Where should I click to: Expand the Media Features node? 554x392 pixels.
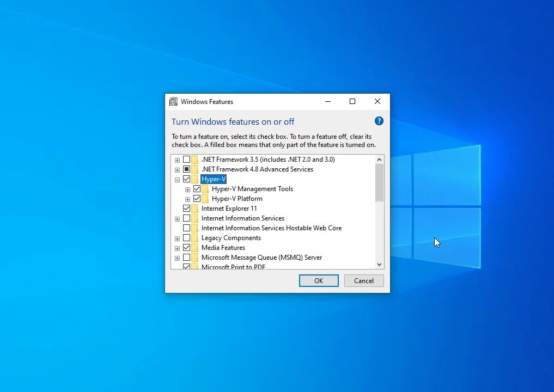(178, 249)
